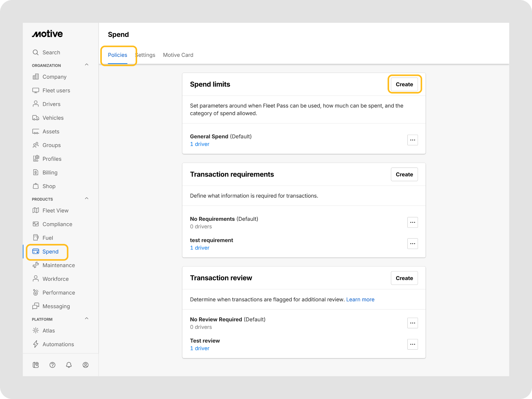The image size is (532, 399).
Task: Open user profile account icon
Action: point(85,365)
